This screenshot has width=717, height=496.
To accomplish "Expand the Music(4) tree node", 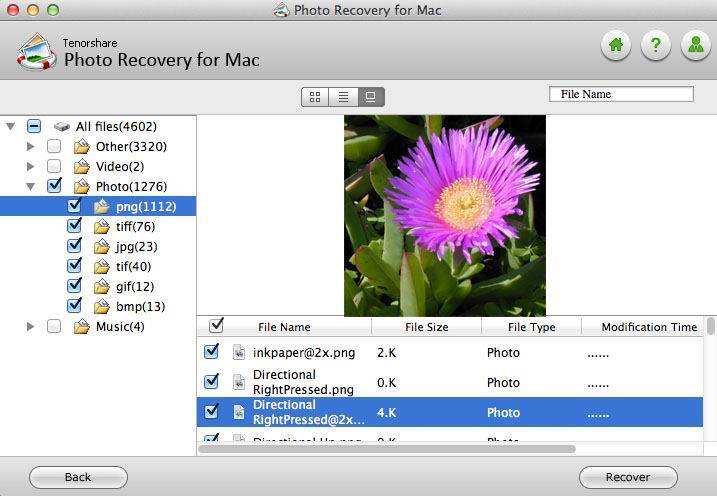I will point(31,327).
